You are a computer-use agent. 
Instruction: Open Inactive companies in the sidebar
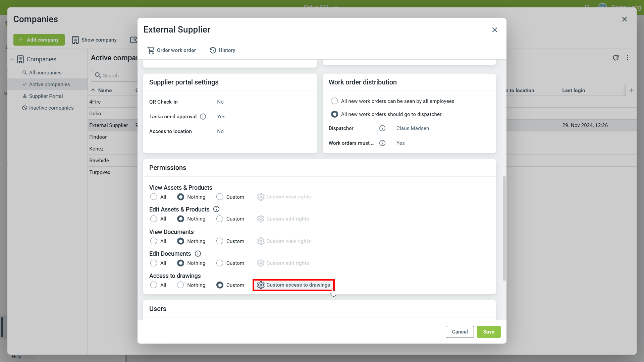point(51,108)
